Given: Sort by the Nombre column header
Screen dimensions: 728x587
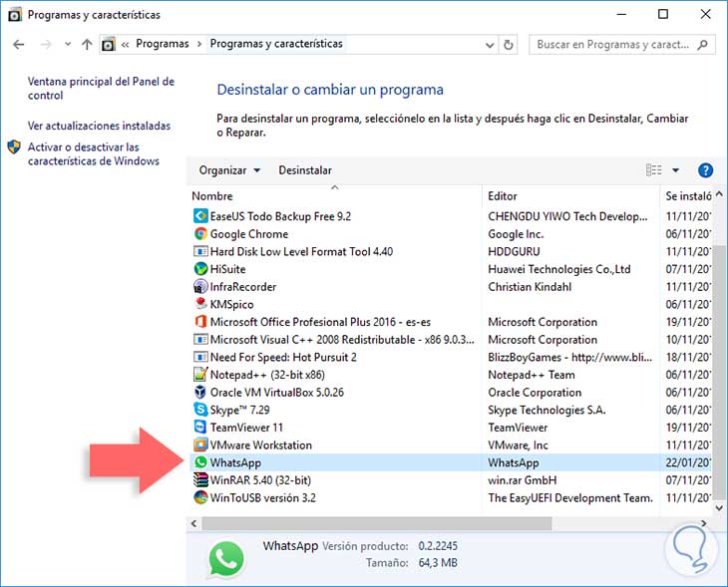Looking at the screenshot, I should pos(212,195).
